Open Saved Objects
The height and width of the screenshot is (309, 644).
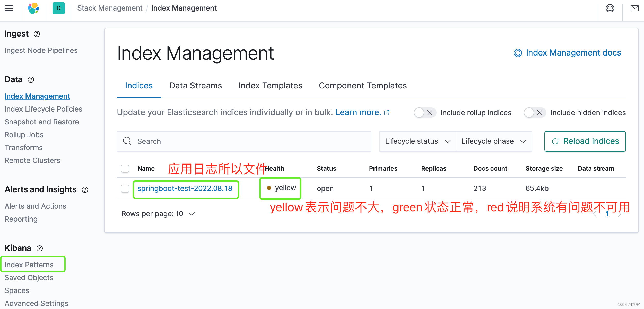pyautogui.click(x=29, y=278)
